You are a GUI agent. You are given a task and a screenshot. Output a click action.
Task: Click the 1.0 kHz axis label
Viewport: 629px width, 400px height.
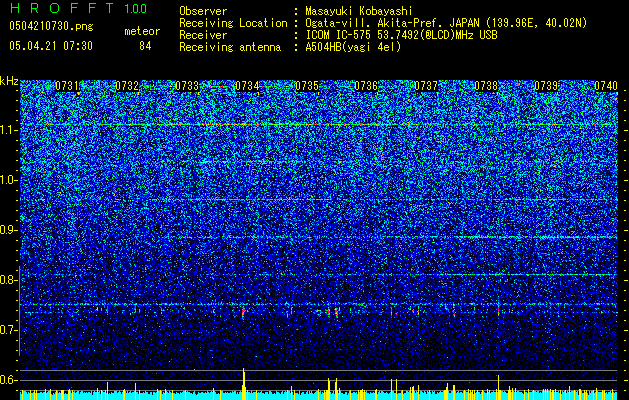(x=8, y=180)
